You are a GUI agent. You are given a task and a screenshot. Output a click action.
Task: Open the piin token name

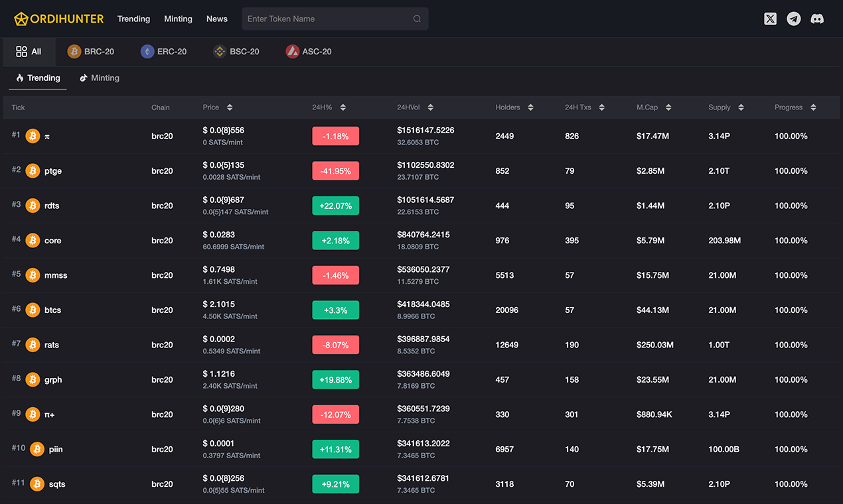pyautogui.click(x=56, y=449)
